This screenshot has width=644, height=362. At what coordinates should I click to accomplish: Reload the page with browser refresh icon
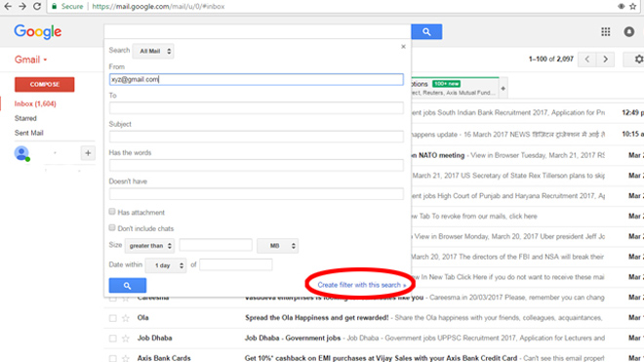coord(37,6)
